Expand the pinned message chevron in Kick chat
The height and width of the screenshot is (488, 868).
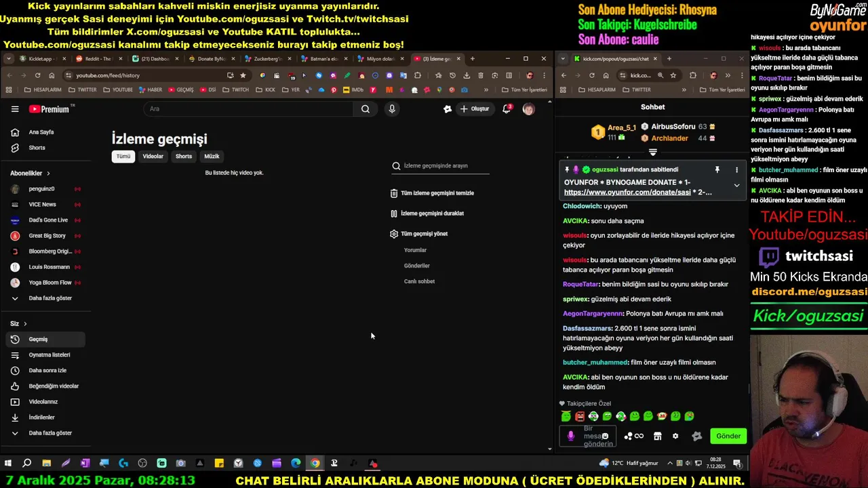point(736,185)
